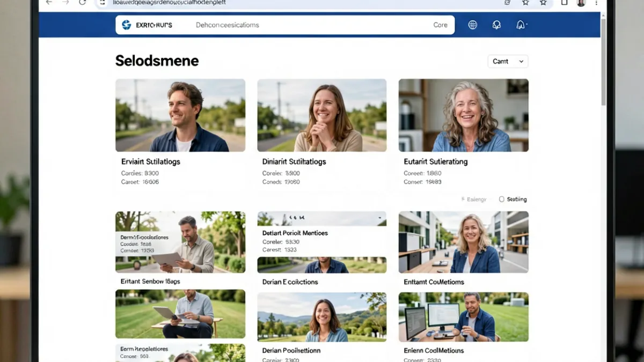Screen dimensions: 644x362
Task: Click the Core button in search bar
Action: click(x=440, y=25)
